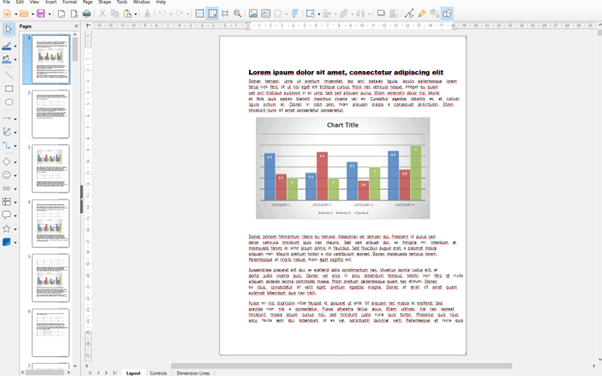Choose the Line drawing tool
The width and height of the screenshot is (602, 376).
9,75
